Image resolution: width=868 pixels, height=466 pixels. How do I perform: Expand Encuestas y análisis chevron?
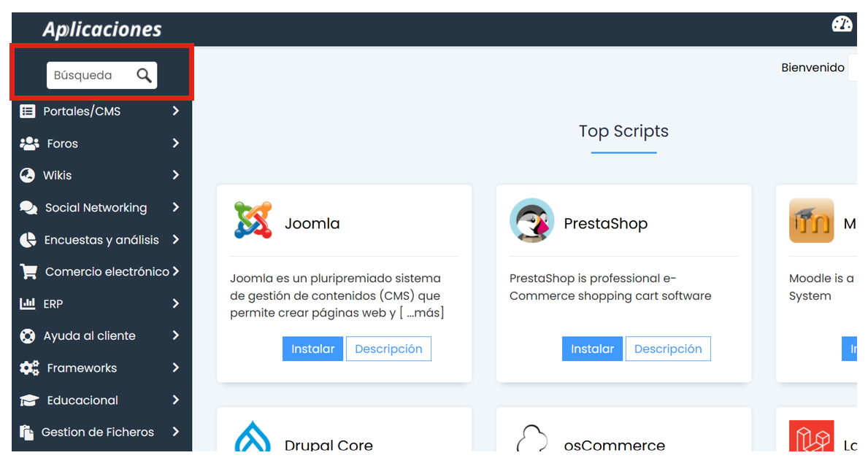click(175, 239)
